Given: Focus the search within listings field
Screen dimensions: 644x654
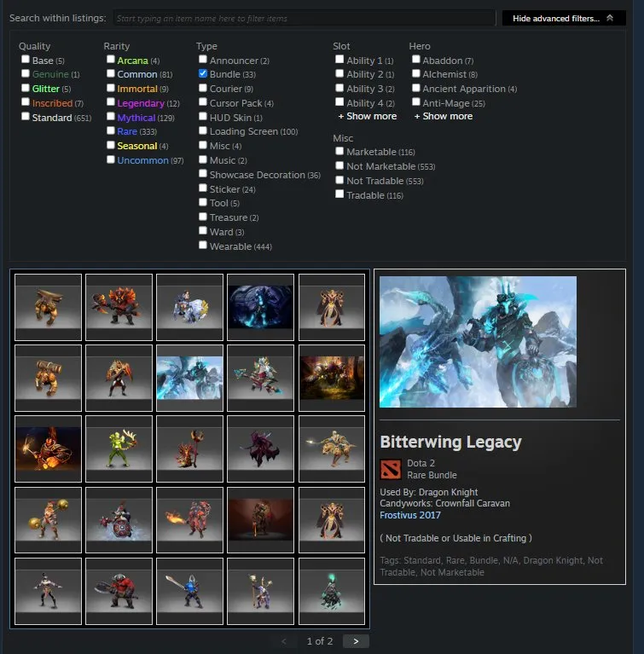Looking at the screenshot, I should [305, 19].
